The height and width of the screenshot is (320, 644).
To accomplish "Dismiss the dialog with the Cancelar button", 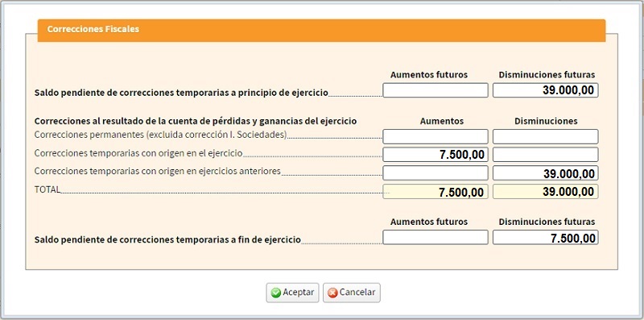I will [352, 293].
